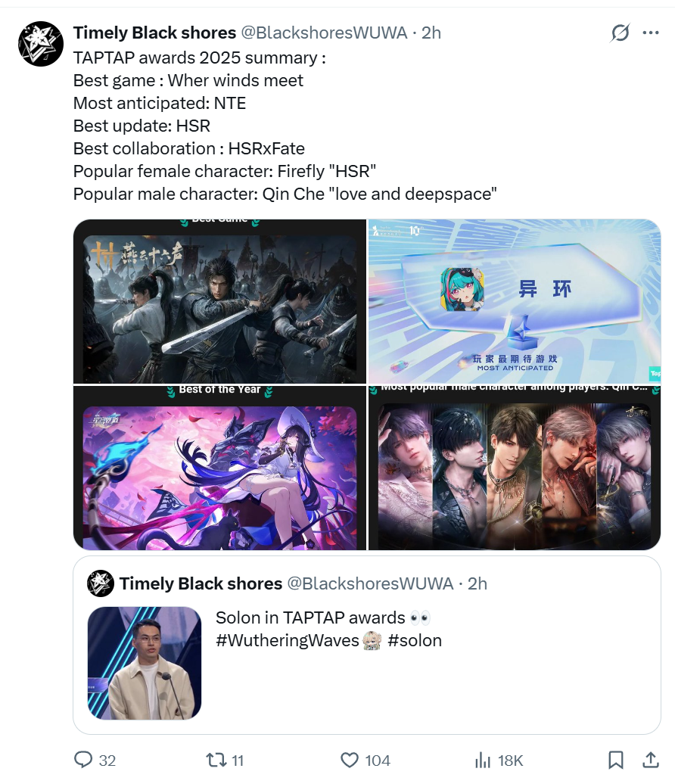
Task: Open the Where Winds Meet best game image
Action: (x=219, y=301)
